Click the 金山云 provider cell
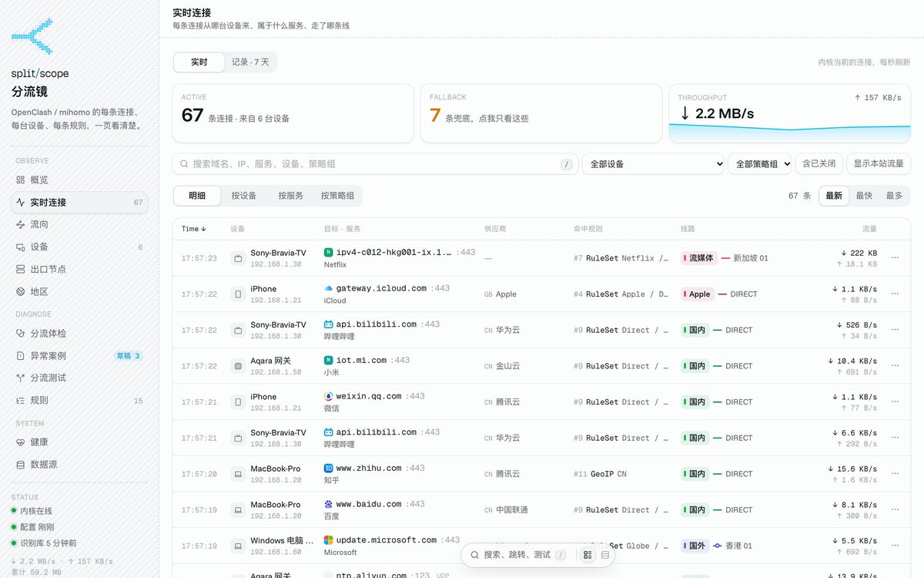 [502, 366]
